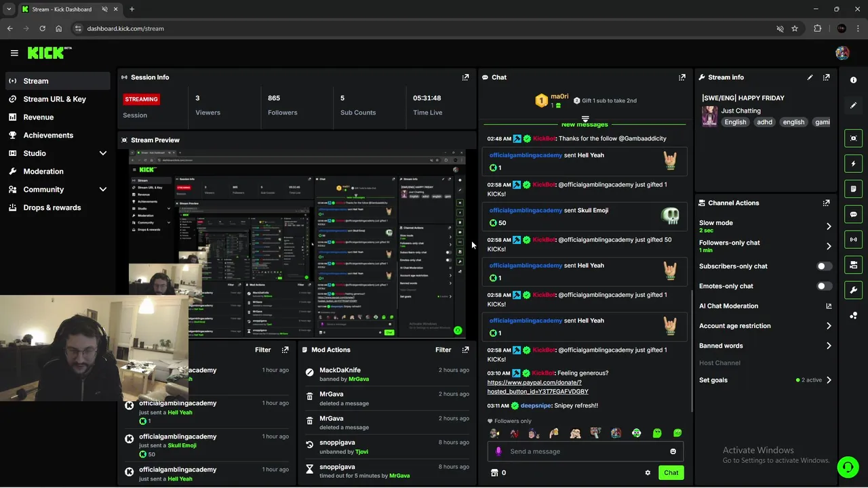Viewport: 868px width, 488px height.
Task: Open the emoji picker in chat input
Action: (673, 451)
